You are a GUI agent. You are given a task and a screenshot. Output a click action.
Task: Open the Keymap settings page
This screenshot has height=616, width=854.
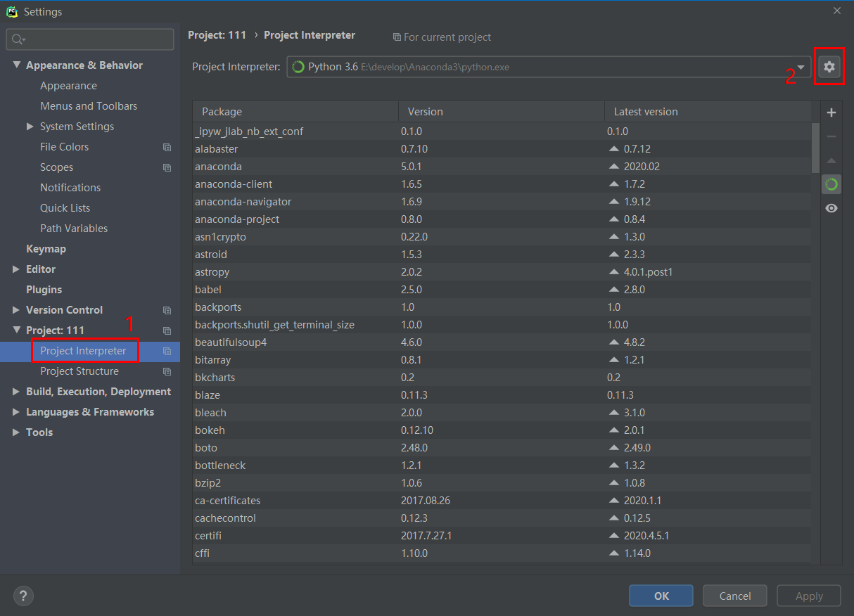(x=46, y=249)
